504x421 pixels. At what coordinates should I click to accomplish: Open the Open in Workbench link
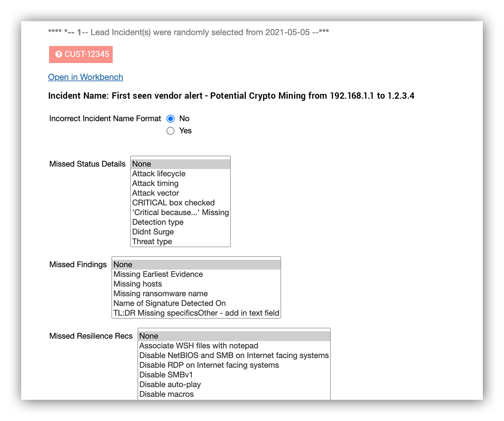click(86, 77)
